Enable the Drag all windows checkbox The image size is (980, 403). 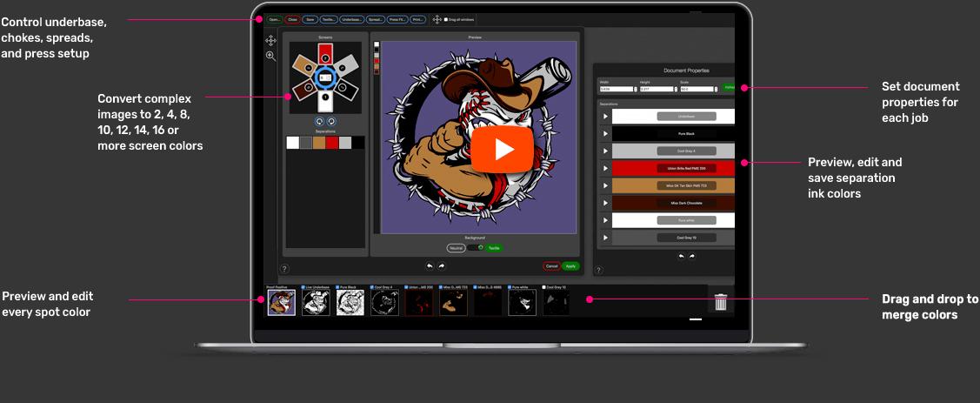click(x=446, y=19)
